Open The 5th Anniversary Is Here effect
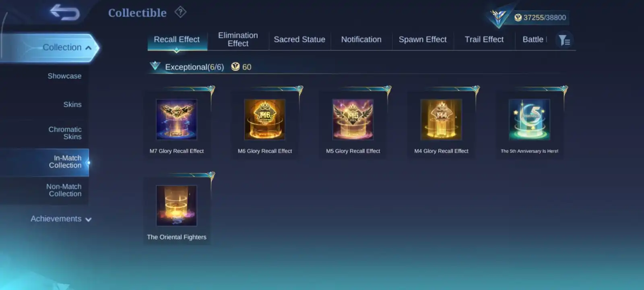The height and width of the screenshot is (290, 644). tap(529, 120)
